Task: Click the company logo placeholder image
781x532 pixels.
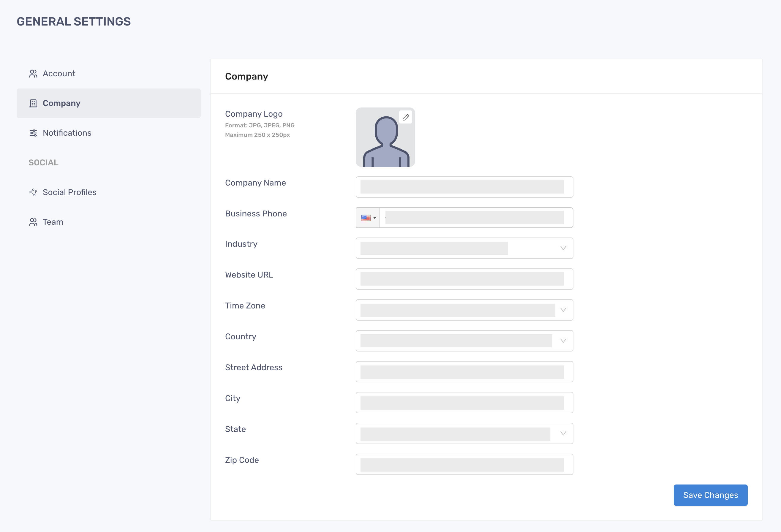Action: pos(385,137)
